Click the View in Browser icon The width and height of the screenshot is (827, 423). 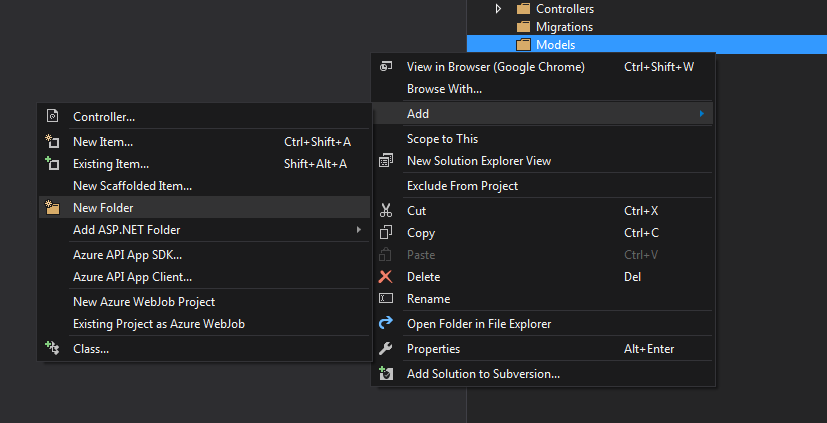tap(386, 67)
